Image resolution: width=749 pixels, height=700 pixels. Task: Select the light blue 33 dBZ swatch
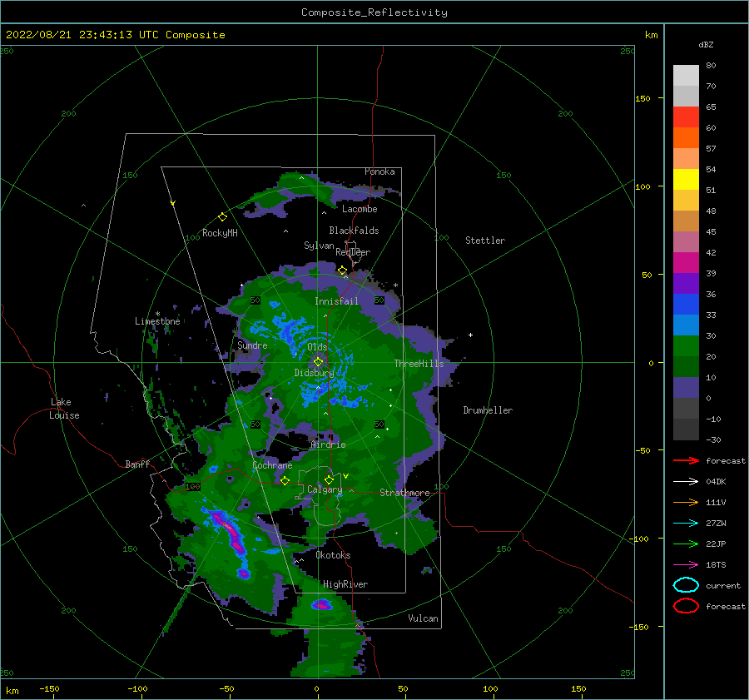point(686,325)
